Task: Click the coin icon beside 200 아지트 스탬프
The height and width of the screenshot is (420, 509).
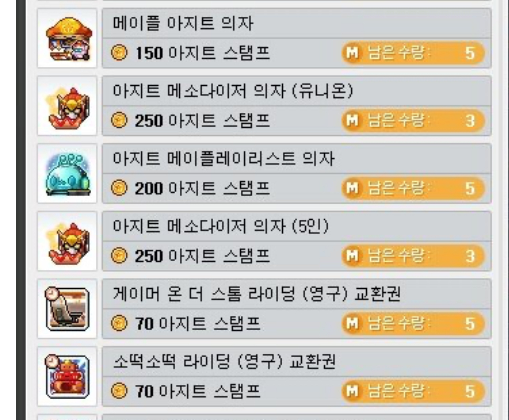Action: click(x=119, y=188)
